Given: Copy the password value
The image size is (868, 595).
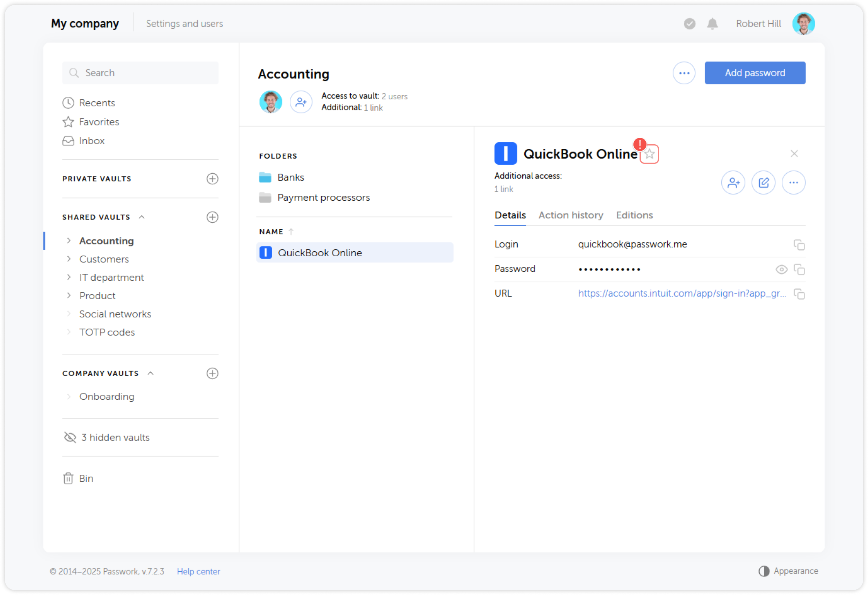Looking at the screenshot, I should point(799,269).
